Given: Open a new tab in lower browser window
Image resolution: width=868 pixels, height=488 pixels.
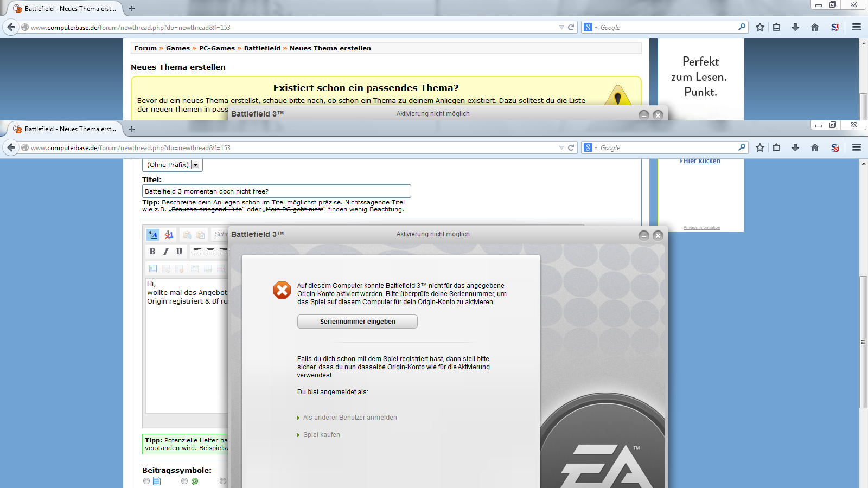Looking at the screenshot, I should 132,129.
